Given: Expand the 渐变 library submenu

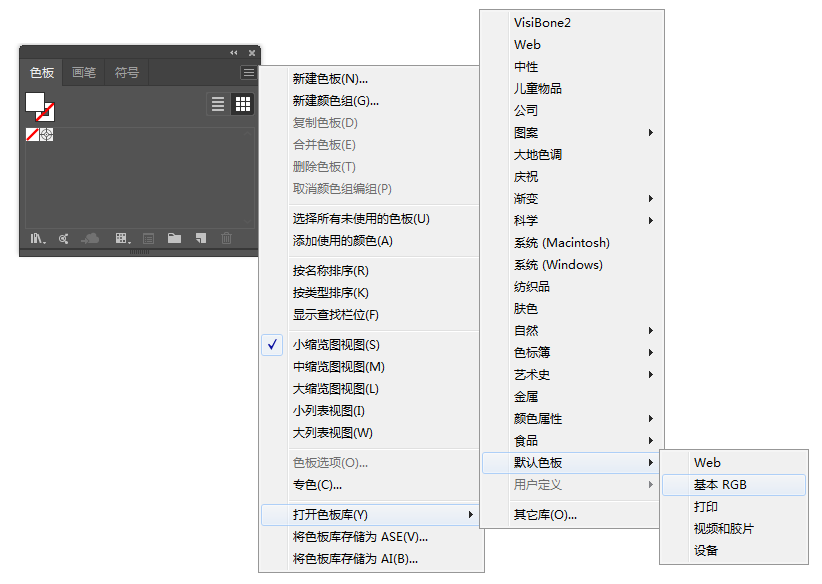Looking at the screenshot, I should coord(571,199).
